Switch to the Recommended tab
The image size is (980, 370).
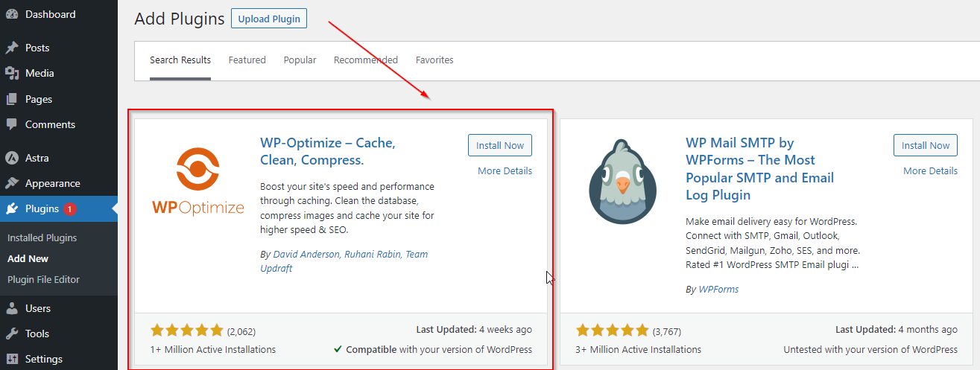pyautogui.click(x=366, y=60)
